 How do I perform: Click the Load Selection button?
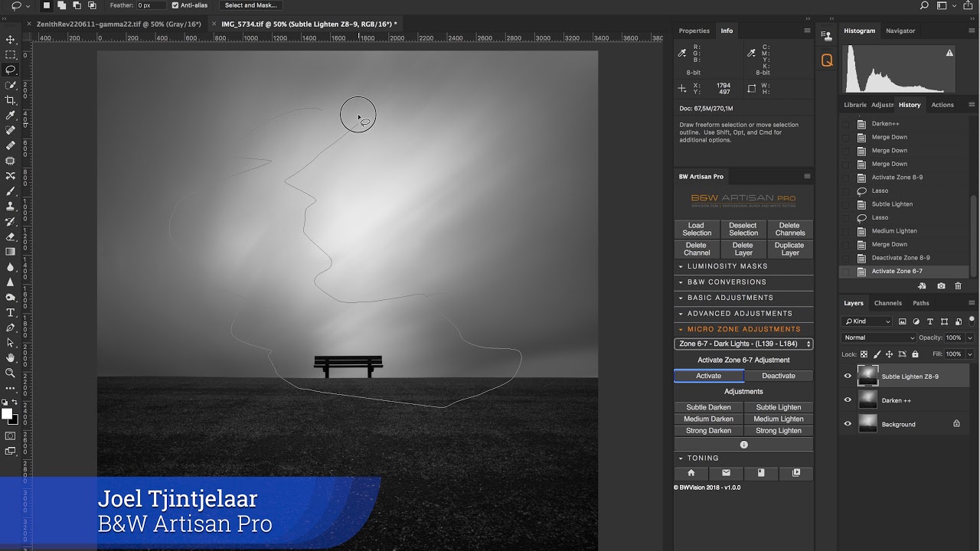697,230
